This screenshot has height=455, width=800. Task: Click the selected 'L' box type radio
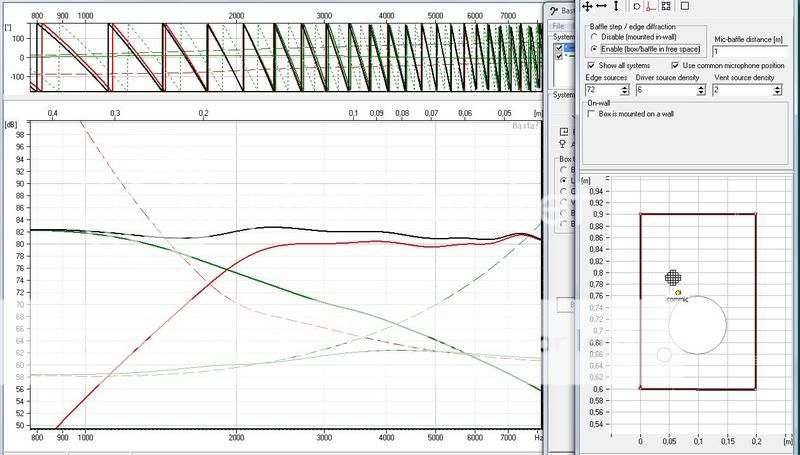pyautogui.click(x=564, y=181)
